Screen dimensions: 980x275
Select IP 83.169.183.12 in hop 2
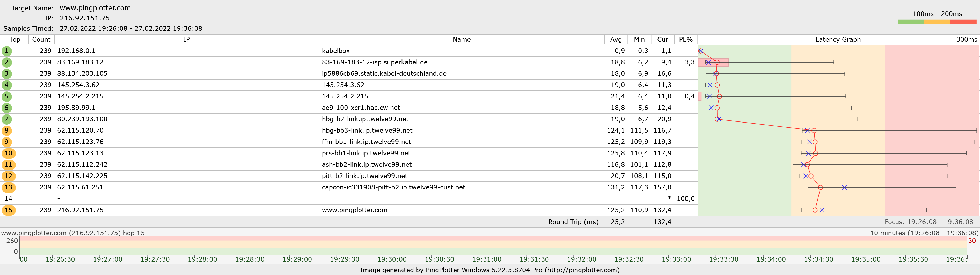pyautogui.click(x=80, y=62)
